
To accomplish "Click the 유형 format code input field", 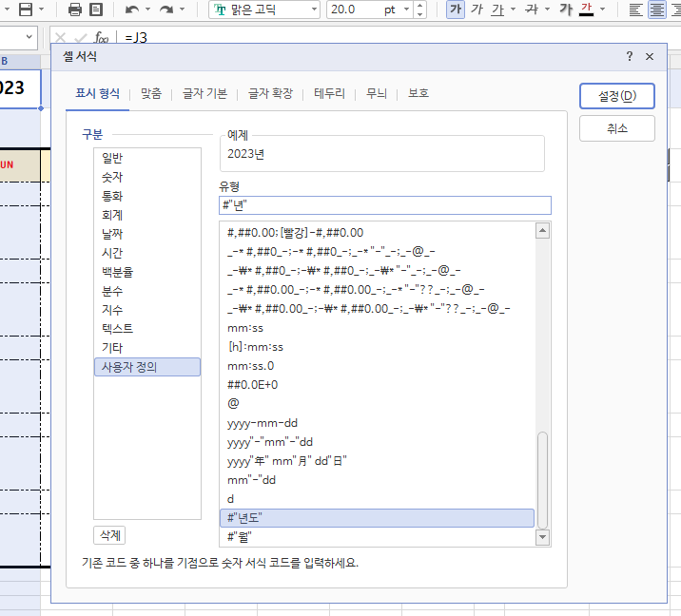I will click(x=385, y=205).
